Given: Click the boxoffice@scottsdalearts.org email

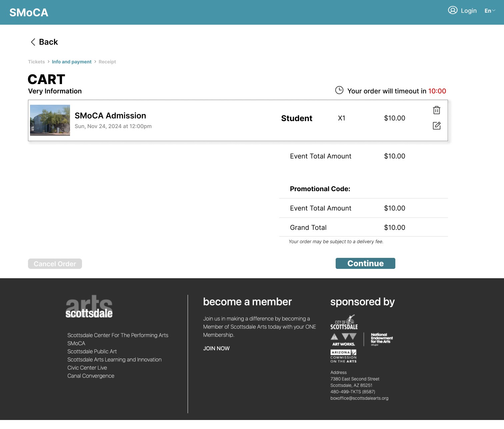Looking at the screenshot, I should [359, 398].
